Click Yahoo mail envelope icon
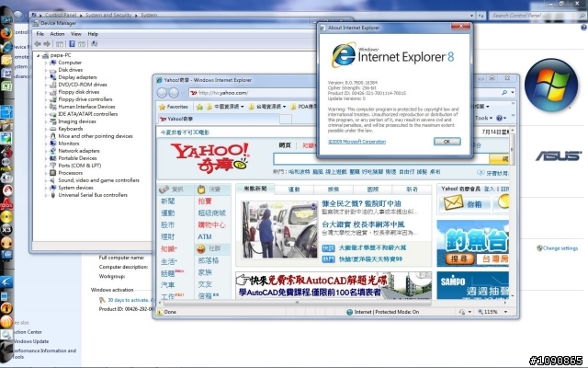This screenshot has width=588, height=368. point(453,203)
